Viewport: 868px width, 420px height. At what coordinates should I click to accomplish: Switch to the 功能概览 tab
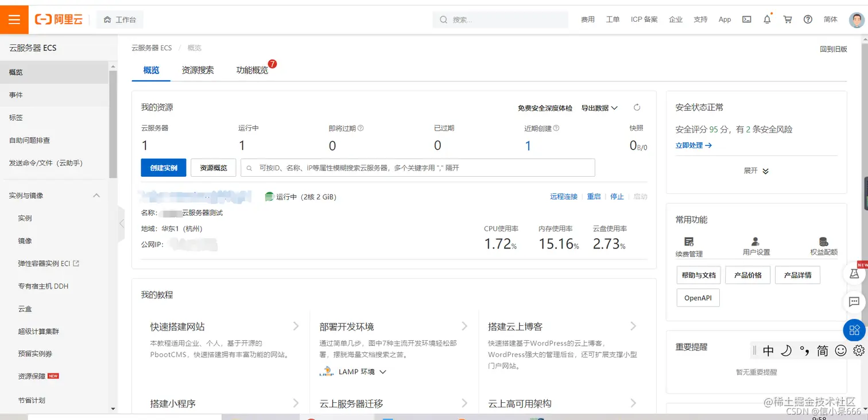(x=253, y=70)
